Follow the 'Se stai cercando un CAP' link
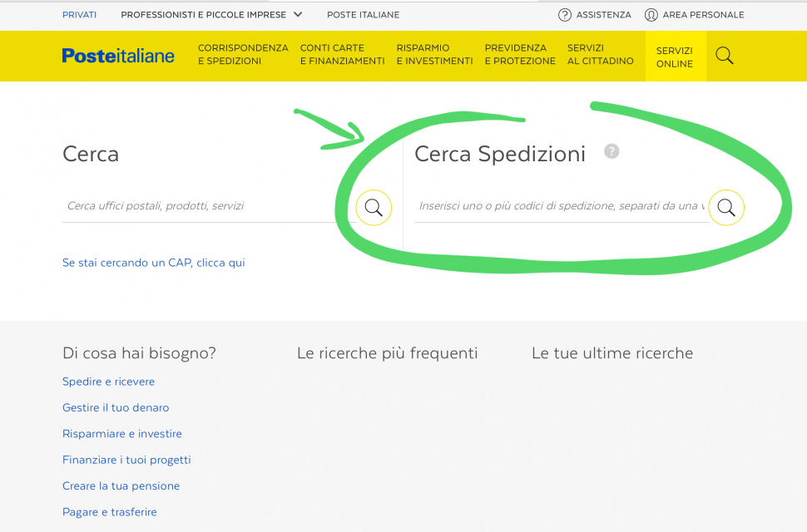 pyautogui.click(x=153, y=263)
